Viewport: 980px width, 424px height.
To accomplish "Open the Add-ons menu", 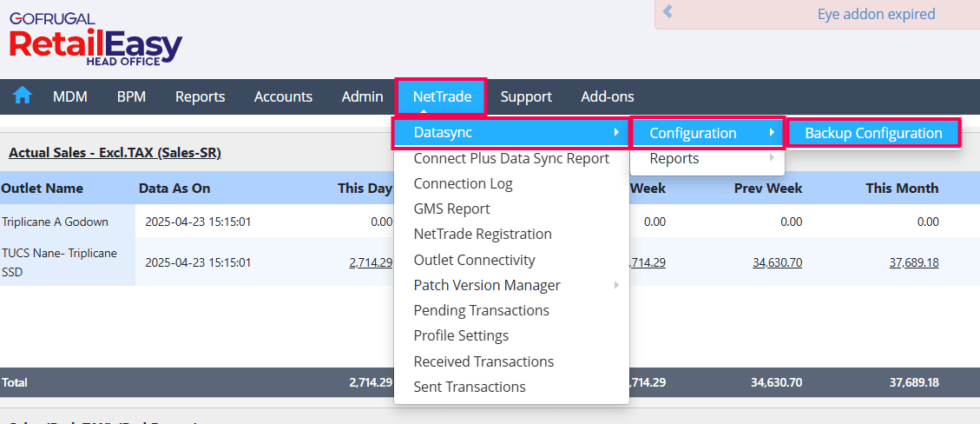I will coord(607,96).
